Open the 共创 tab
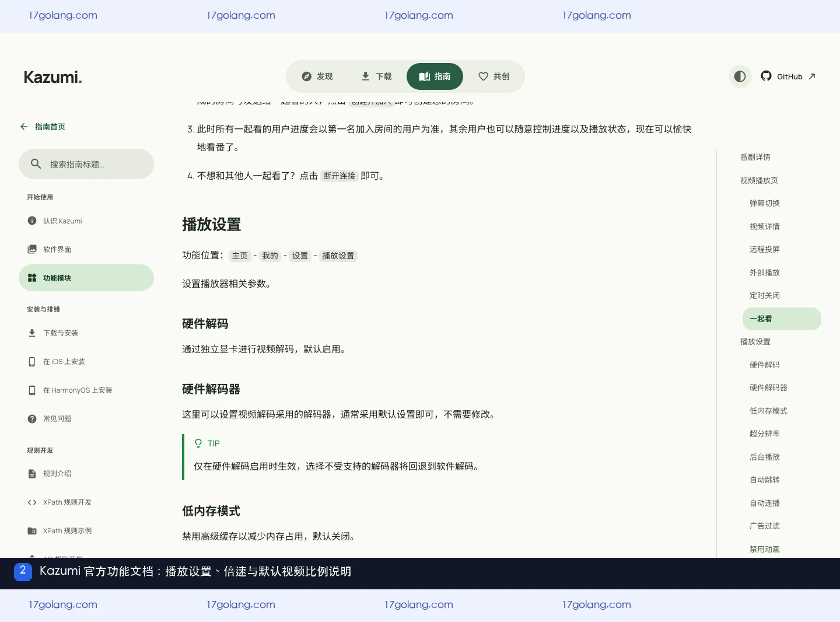The width and height of the screenshot is (840, 622). (x=494, y=76)
